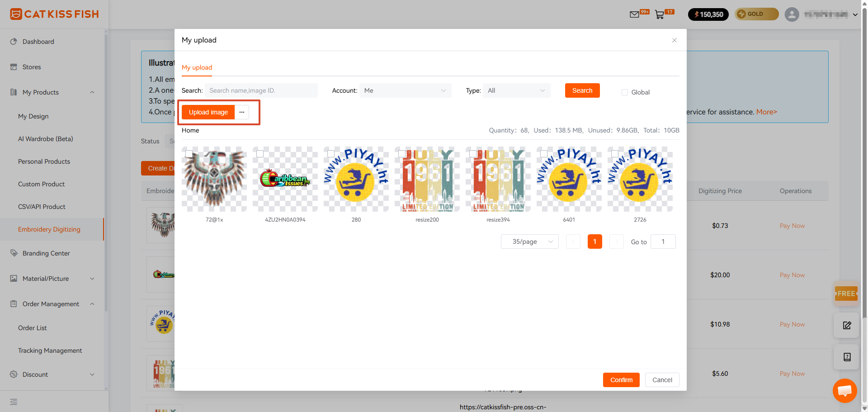Click the orange chat support bubble
The height and width of the screenshot is (412, 868).
coord(844,390)
